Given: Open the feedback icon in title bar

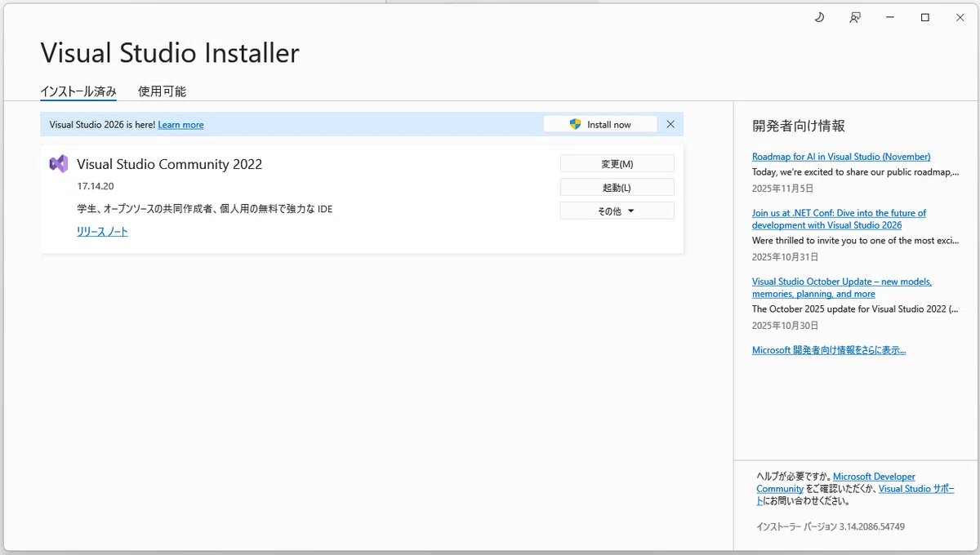Looking at the screenshot, I should (x=854, y=17).
